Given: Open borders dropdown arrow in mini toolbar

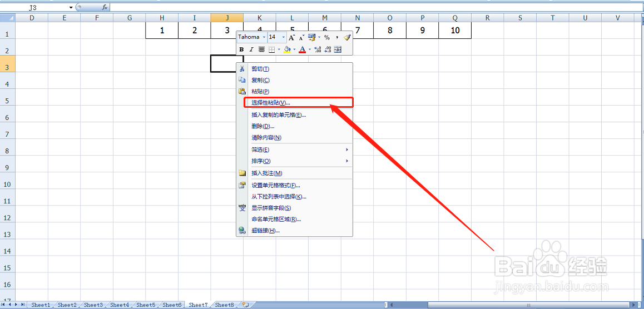Looking at the screenshot, I should [x=279, y=49].
